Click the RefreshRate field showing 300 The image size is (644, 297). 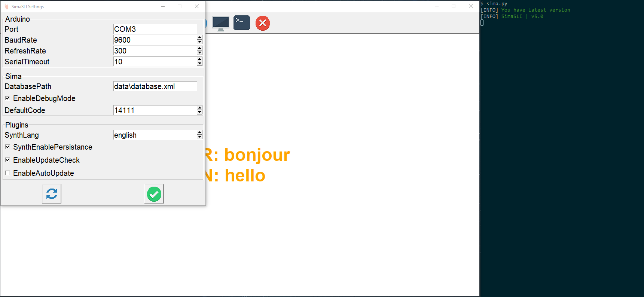155,51
